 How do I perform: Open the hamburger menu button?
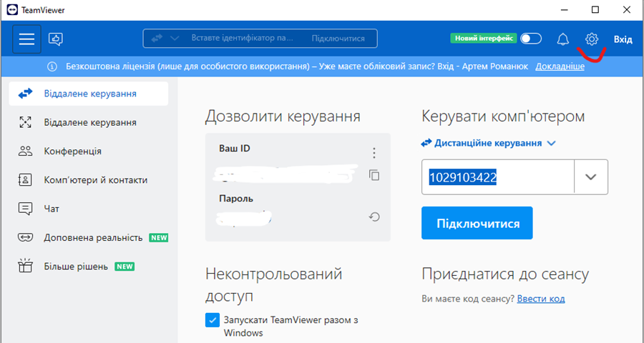pyautogui.click(x=26, y=39)
